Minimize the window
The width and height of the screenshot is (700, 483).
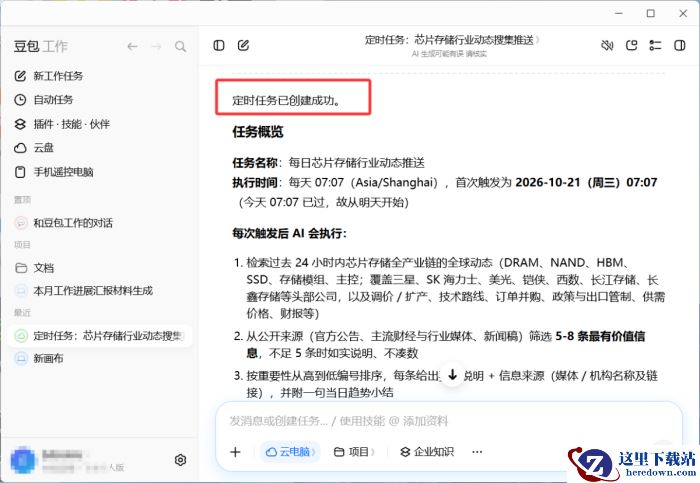point(619,13)
